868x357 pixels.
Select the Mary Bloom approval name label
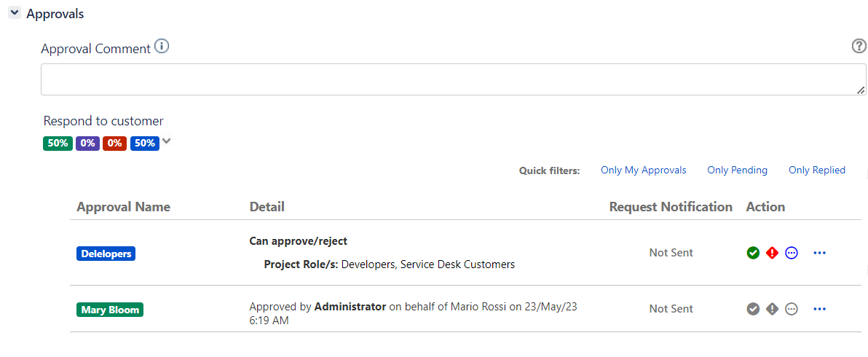coord(110,310)
